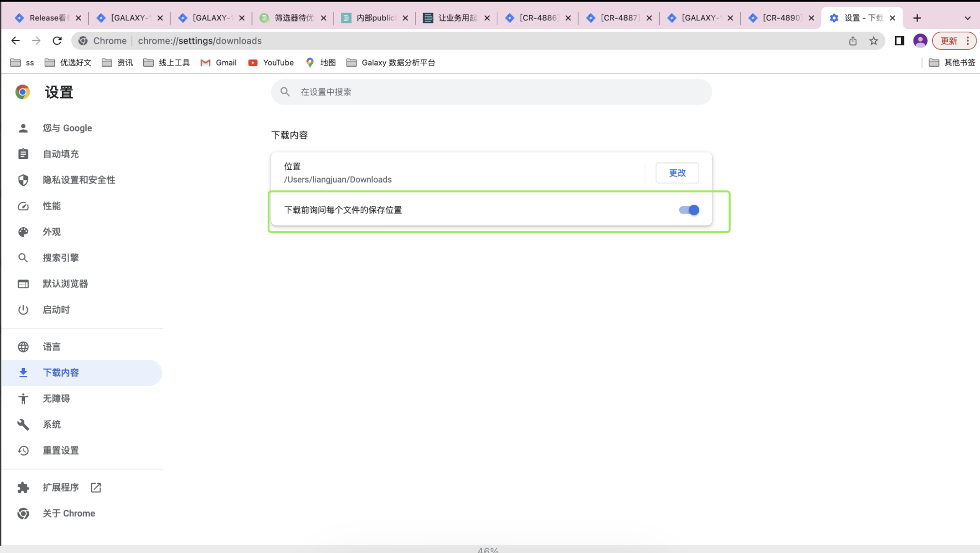Expand the 其他书签 folder
The width and height of the screenshot is (980, 553).
(950, 62)
